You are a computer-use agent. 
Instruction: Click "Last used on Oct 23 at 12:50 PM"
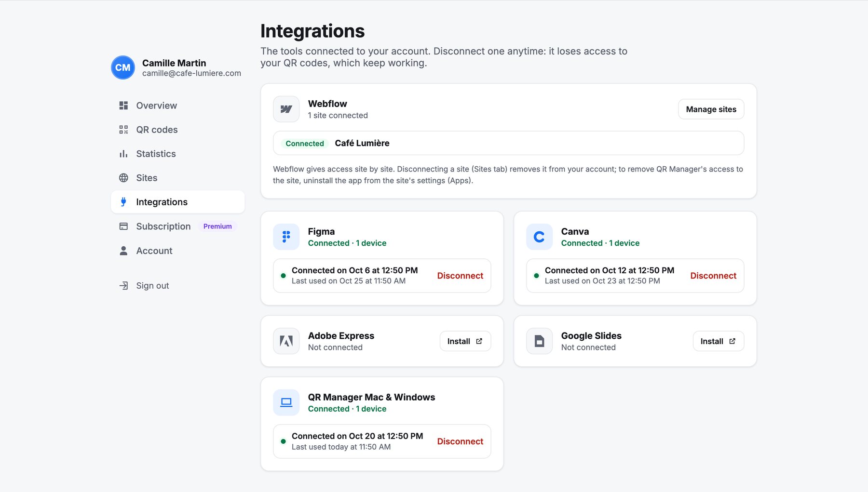click(602, 281)
